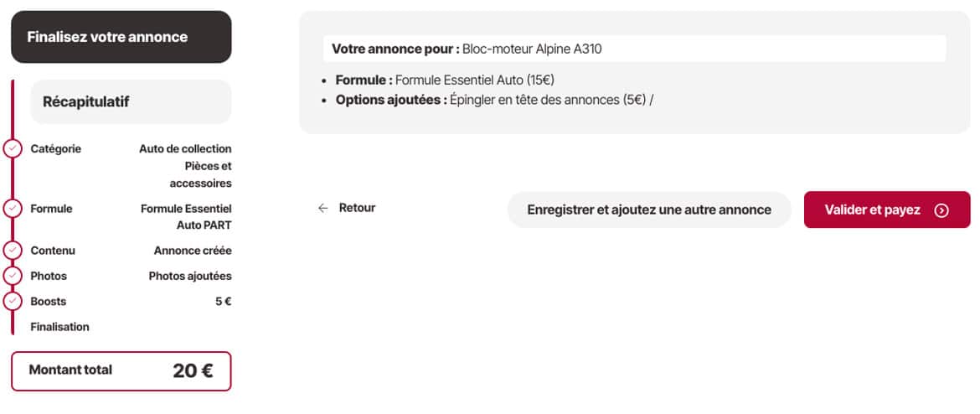
Task: Click the Valider et payez button
Action: [886, 210]
